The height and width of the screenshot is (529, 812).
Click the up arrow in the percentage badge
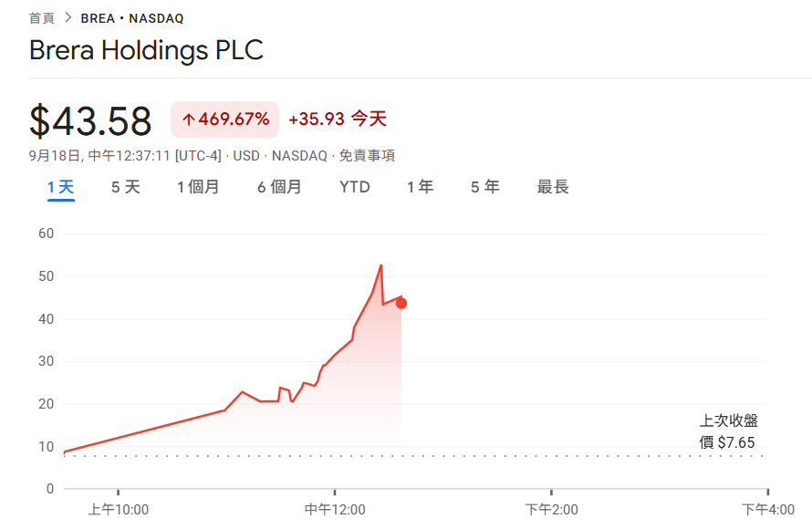(x=189, y=119)
